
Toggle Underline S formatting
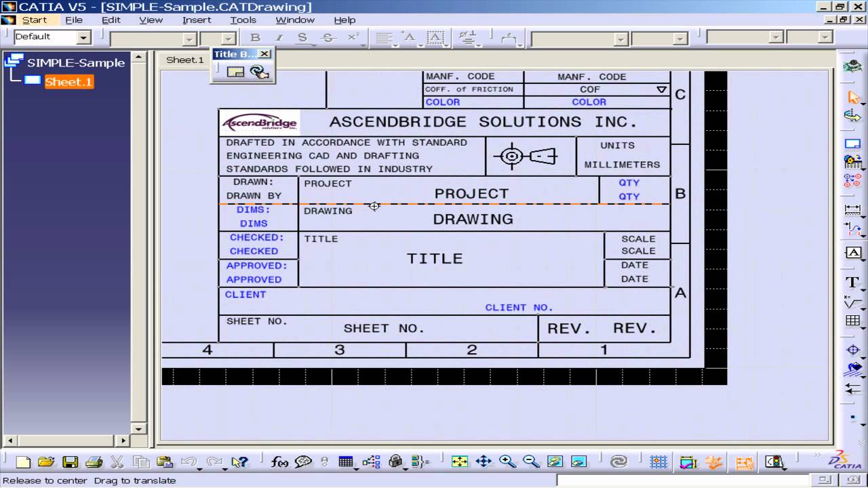coord(302,38)
